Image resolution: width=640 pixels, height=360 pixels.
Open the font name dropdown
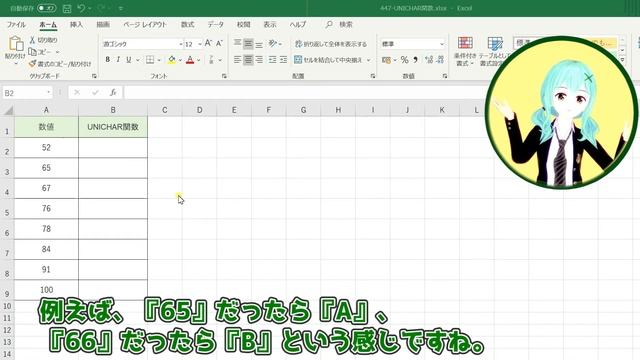point(180,44)
